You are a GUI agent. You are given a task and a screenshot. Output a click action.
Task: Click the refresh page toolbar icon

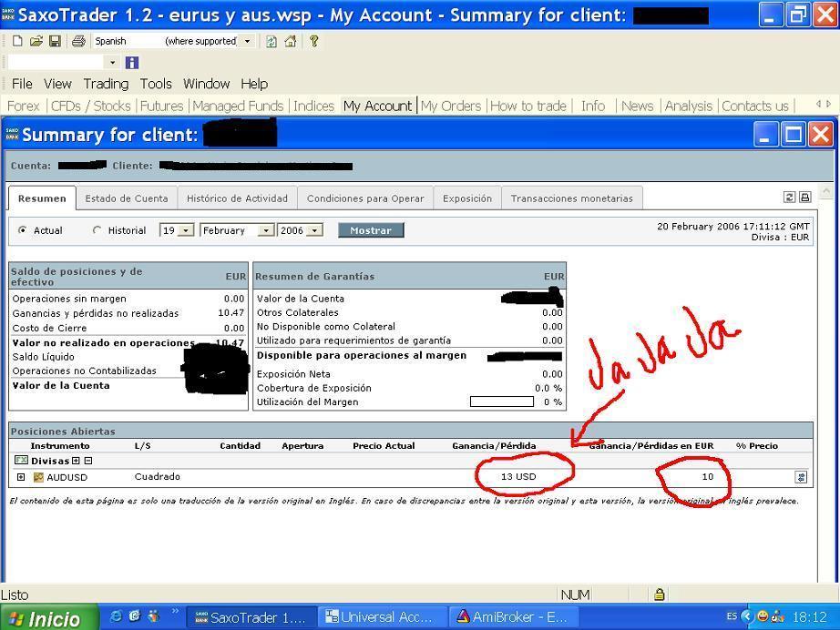pyautogui.click(x=271, y=41)
